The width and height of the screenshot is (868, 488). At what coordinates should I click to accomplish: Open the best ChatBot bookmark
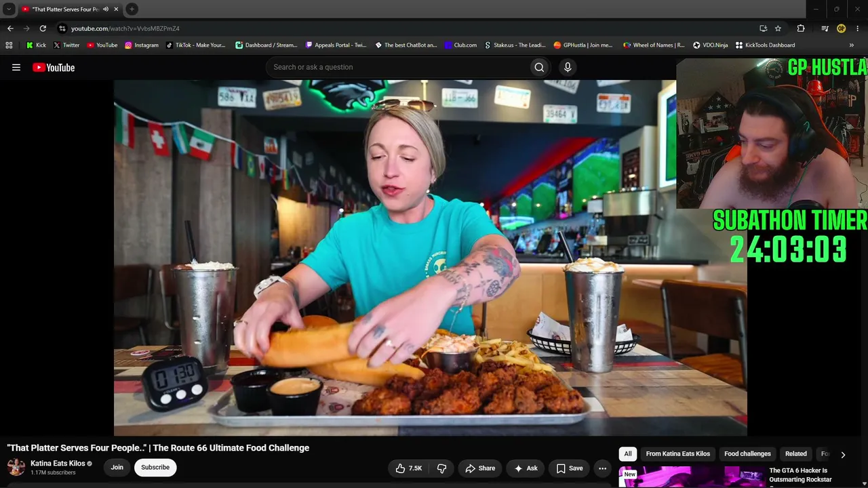[x=406, y=45]
